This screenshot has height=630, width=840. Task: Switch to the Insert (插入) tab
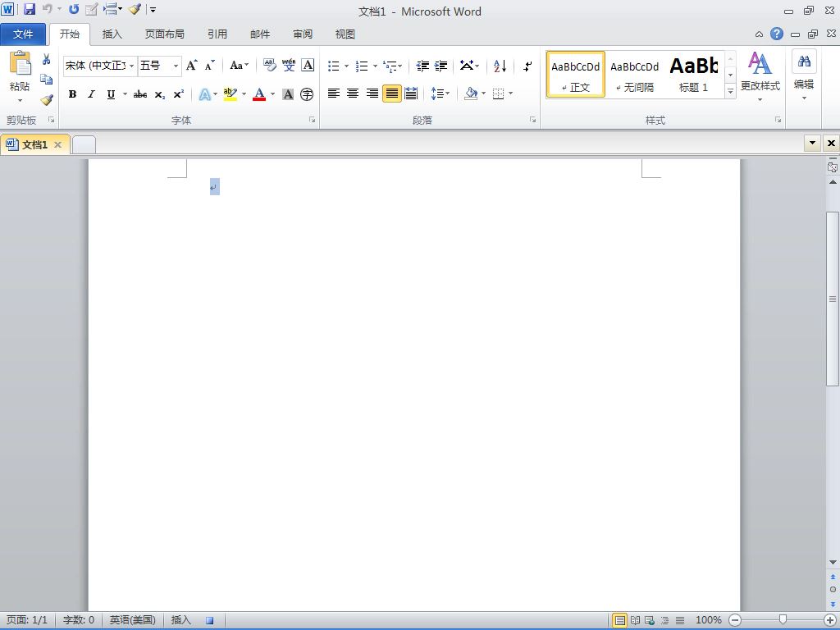(112, 34)
